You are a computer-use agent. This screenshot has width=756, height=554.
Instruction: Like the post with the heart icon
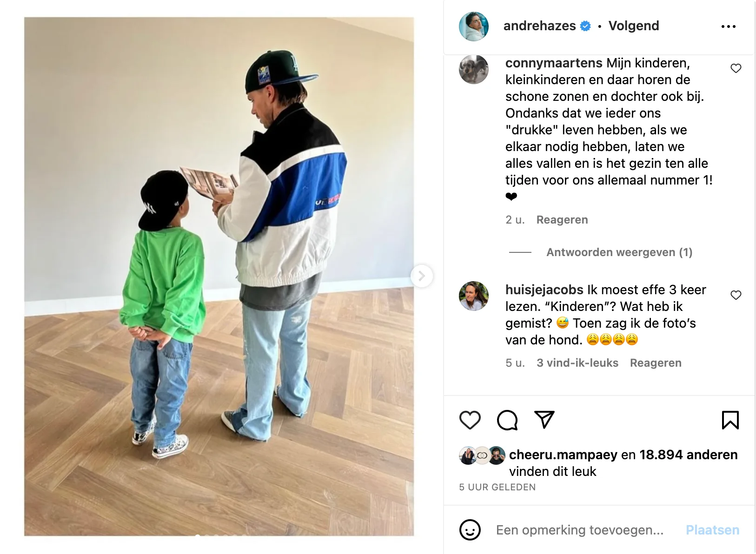tap(470, 420)
